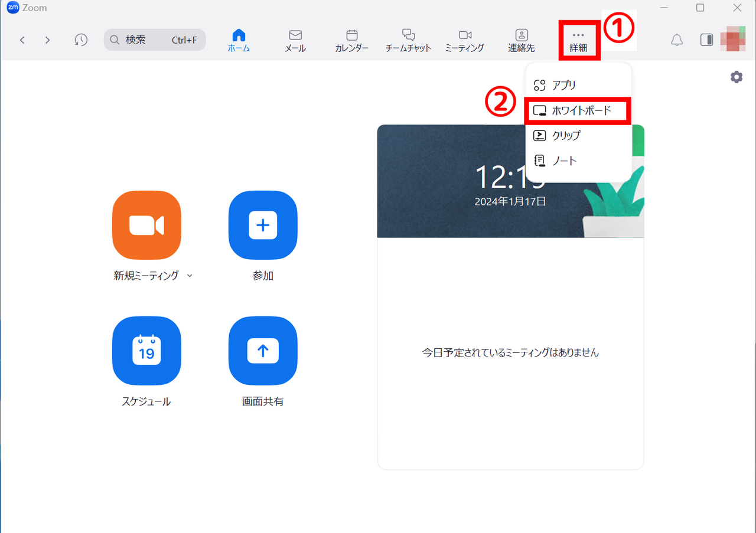This screenshot has height=533, width=756.
Task: Open the 連絡先 tab
Action: tap(522, 41)
